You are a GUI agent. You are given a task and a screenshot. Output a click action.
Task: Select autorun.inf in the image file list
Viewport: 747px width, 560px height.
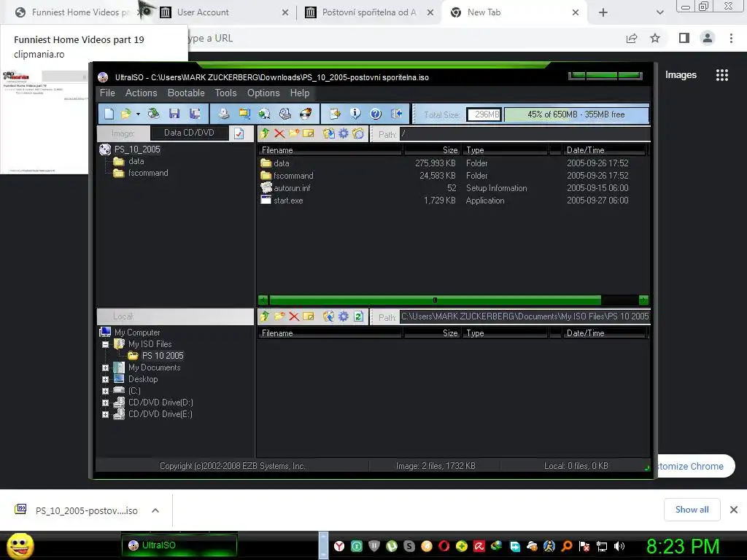pos(292,188)
